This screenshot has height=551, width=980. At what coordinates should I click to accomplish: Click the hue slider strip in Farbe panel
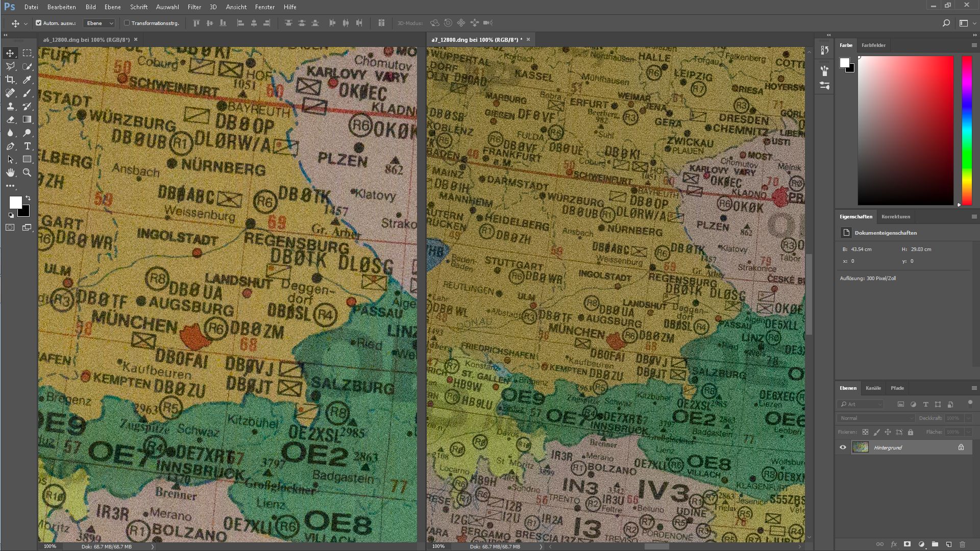[x=967, y=131]
